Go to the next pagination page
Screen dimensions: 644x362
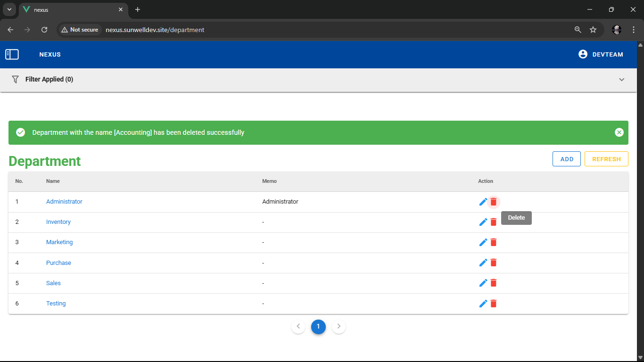point(339,326)
